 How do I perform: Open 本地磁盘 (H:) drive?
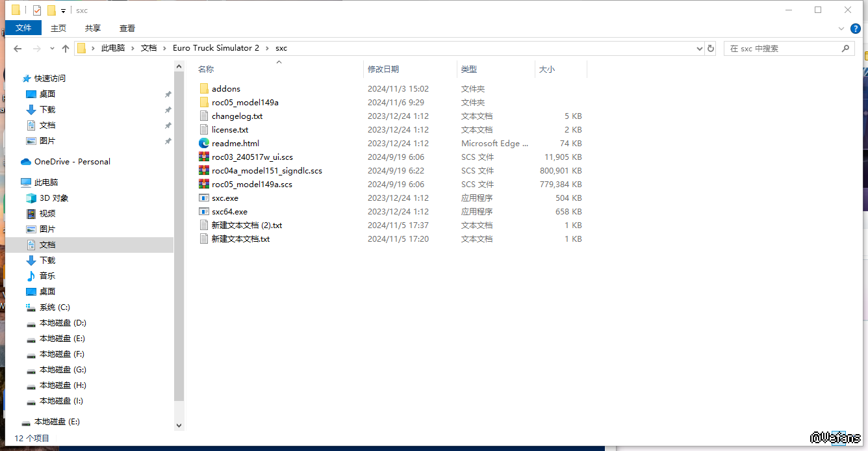pos(62,385)
